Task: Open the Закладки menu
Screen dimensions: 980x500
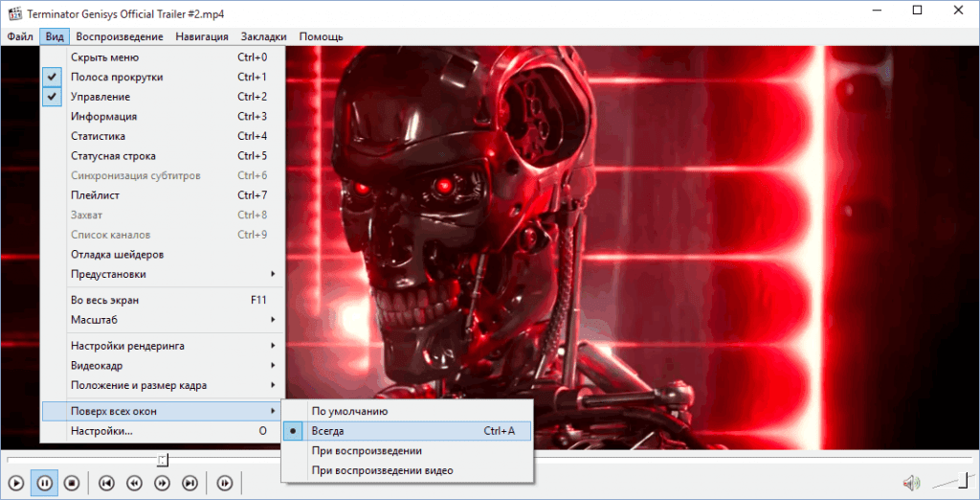Action: point(264,37)
